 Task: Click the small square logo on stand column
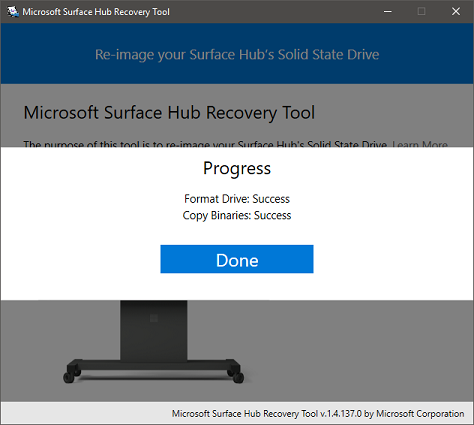(x=154, y=318)
